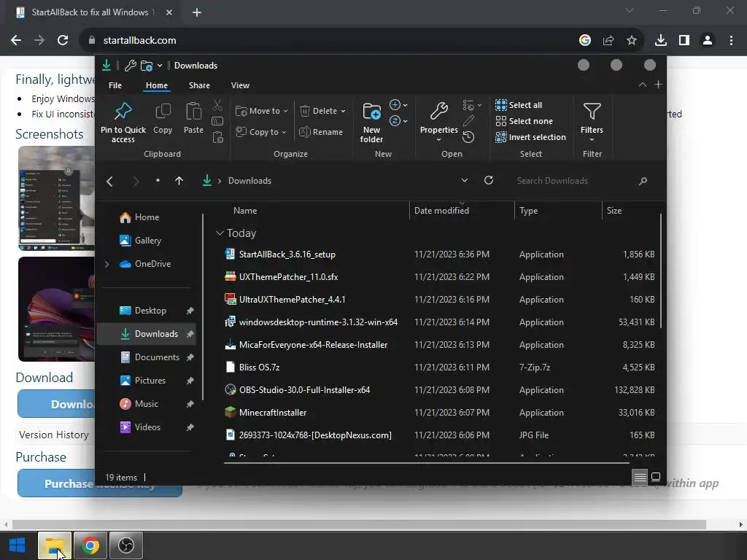Click Select all in ribbon
Image resolution: width=747 pixels, height=560 pixels.
coord(519,105)
